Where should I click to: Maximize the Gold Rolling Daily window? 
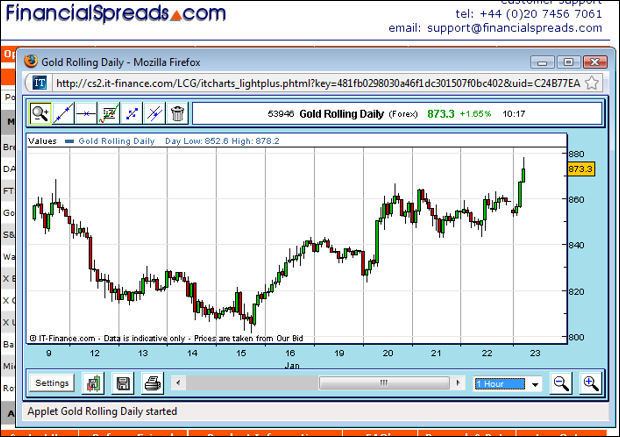(x=568, y=62)
